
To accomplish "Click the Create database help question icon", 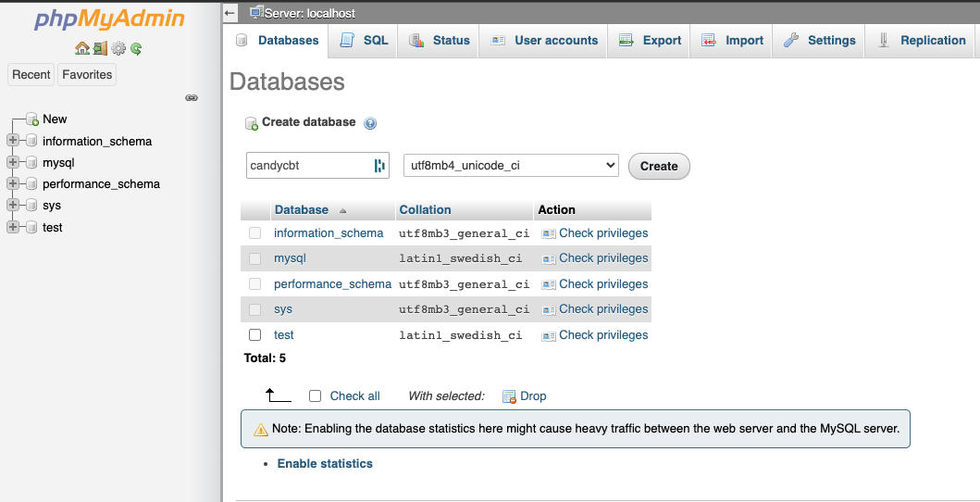I will tap(370, 123).
